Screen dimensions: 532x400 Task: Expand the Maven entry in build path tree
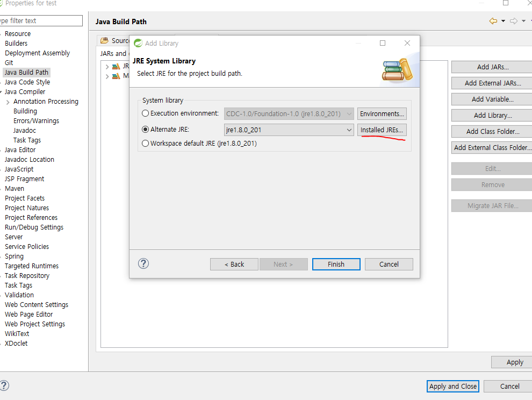pos(107,76)
